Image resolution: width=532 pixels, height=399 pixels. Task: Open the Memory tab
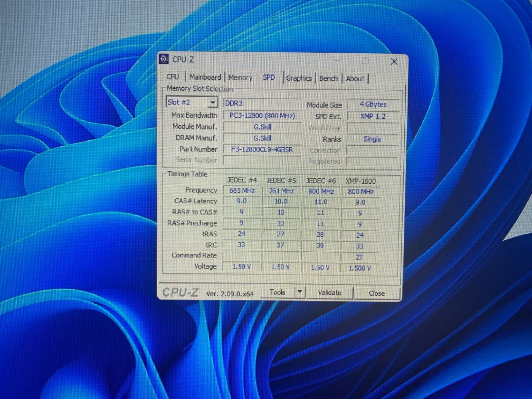(x=240, y=78)
